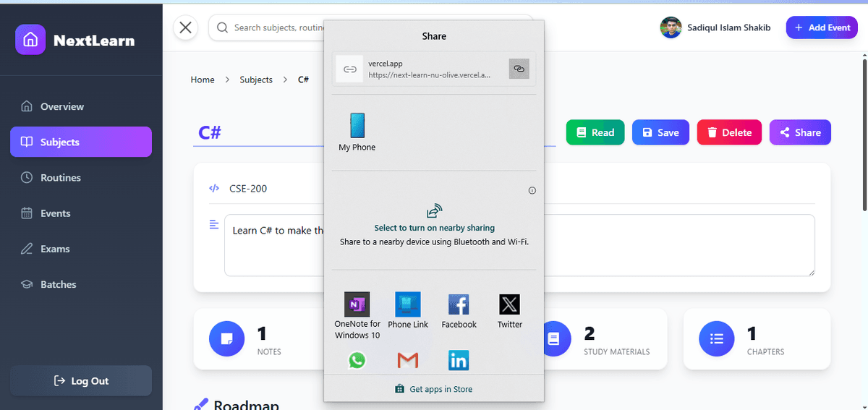Click the NextLearn home logo icon
Screen dimensions: 868x410
30,40
